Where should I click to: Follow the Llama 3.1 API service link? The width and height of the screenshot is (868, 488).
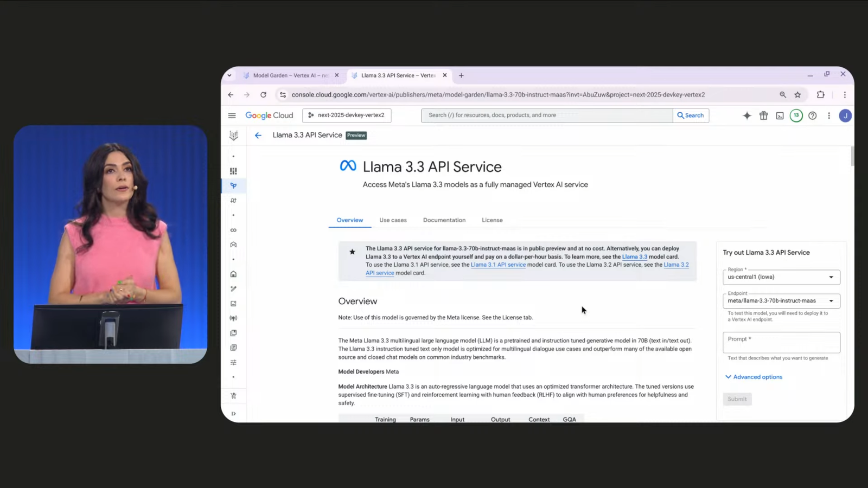pos(498,265)
